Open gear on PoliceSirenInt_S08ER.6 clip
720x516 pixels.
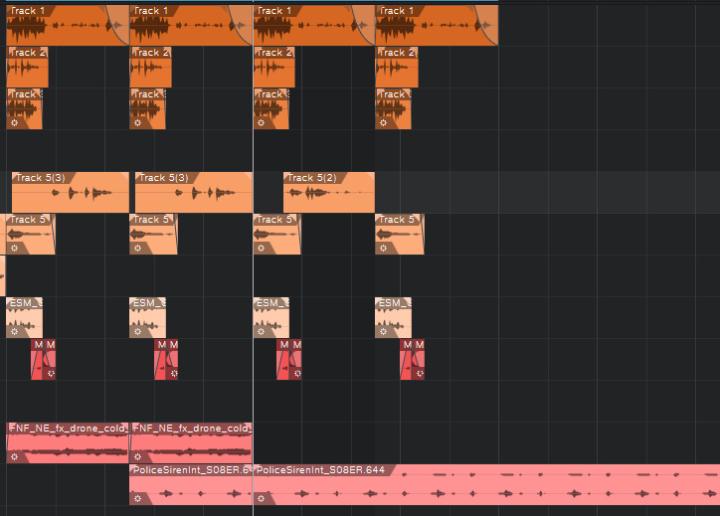coord(137,499)
